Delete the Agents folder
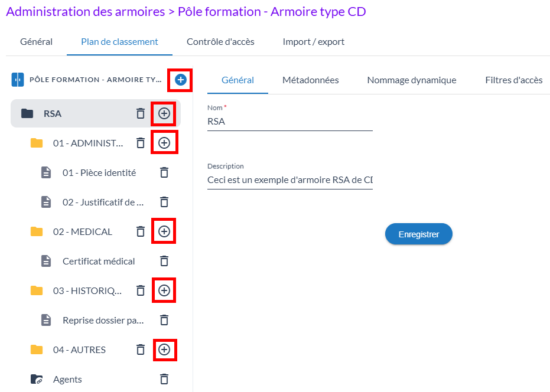Viewport: 550px width, 392px height. tap(164, 379)
